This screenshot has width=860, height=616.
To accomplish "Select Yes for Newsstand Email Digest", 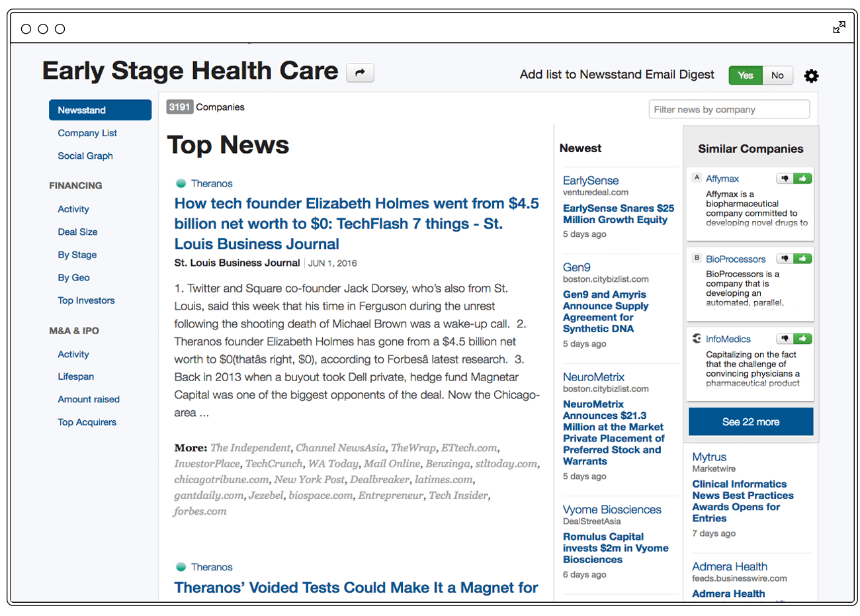I will click(x=746, y=75).
